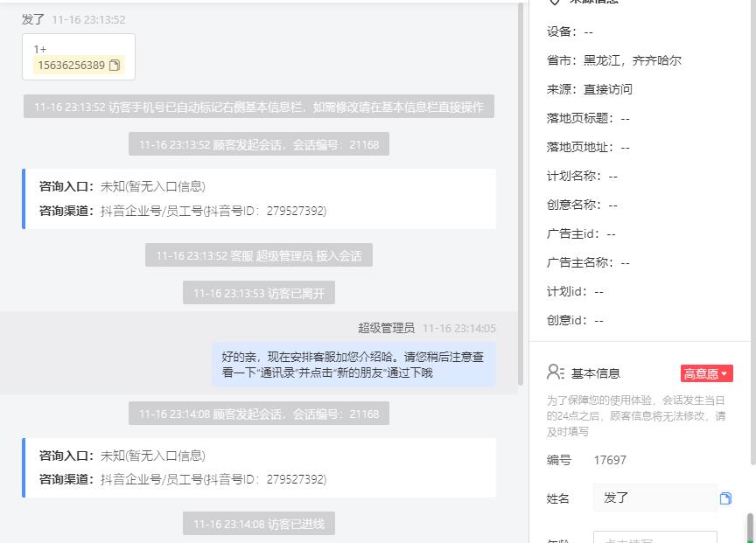Screen dimensions: 756x543
Task: Click the 超级管理员 sender name
Action: pyautogui.click(x=386, y=328)
